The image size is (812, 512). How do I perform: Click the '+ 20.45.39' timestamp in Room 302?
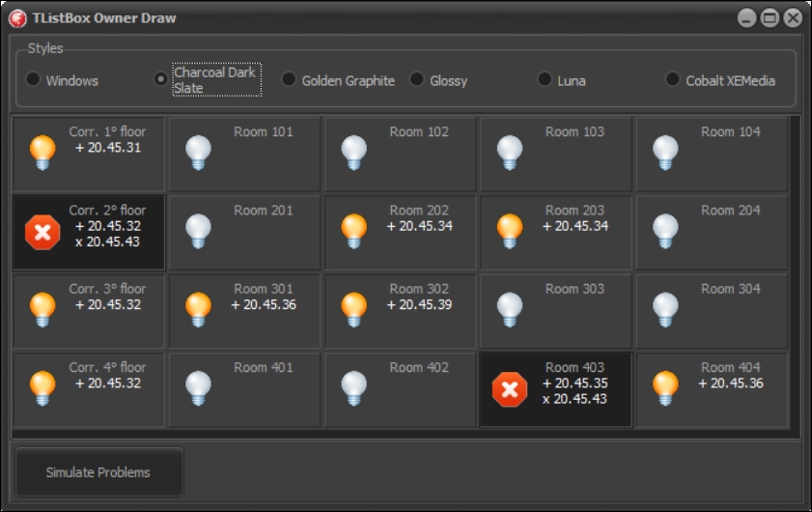pyautogui.click(x=419, y=304)
